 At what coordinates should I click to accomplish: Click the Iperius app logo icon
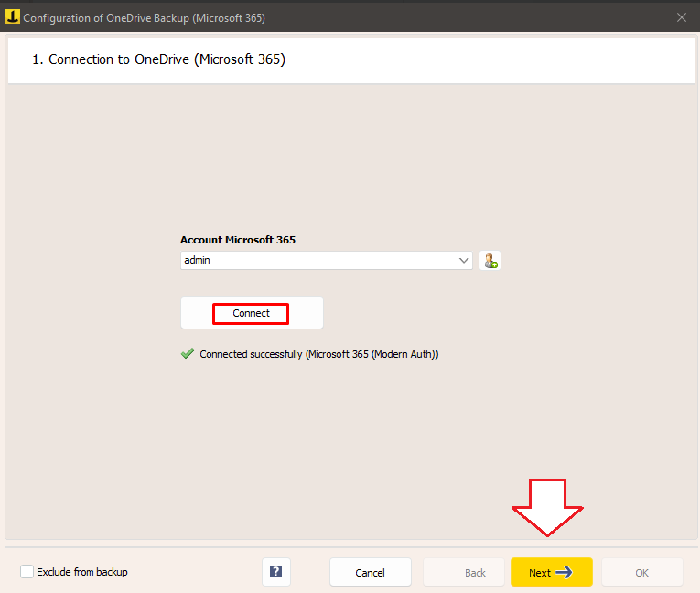coord(13,17)
